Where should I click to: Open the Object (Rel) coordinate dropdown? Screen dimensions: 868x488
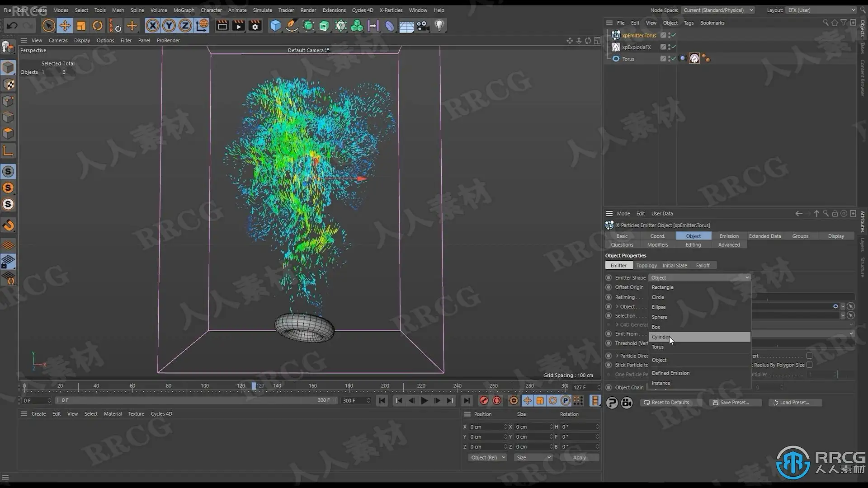tap(487, 457)
